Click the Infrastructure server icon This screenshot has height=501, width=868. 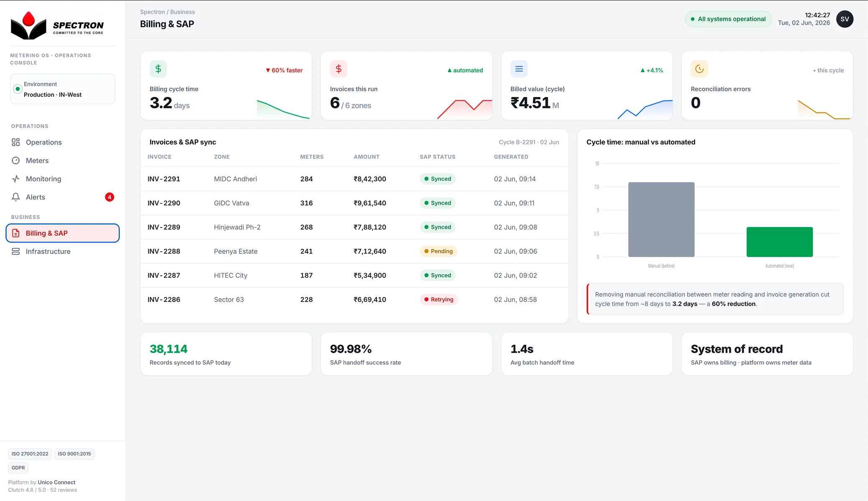[x=16, y=251]
